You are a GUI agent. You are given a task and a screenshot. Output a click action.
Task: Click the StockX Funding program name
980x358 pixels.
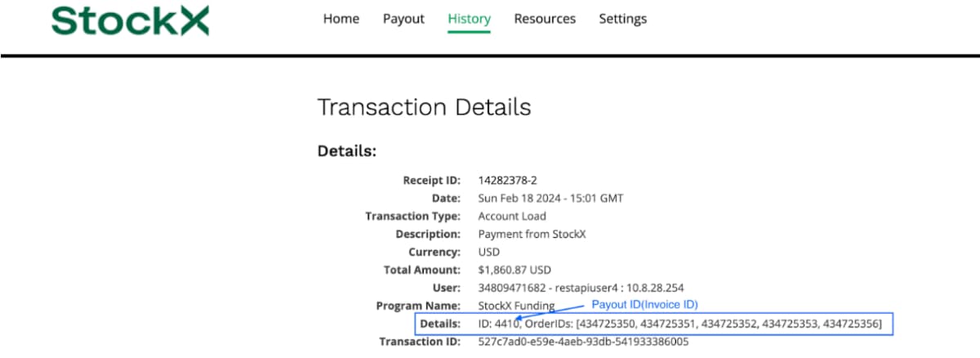[x=516, y=306]
